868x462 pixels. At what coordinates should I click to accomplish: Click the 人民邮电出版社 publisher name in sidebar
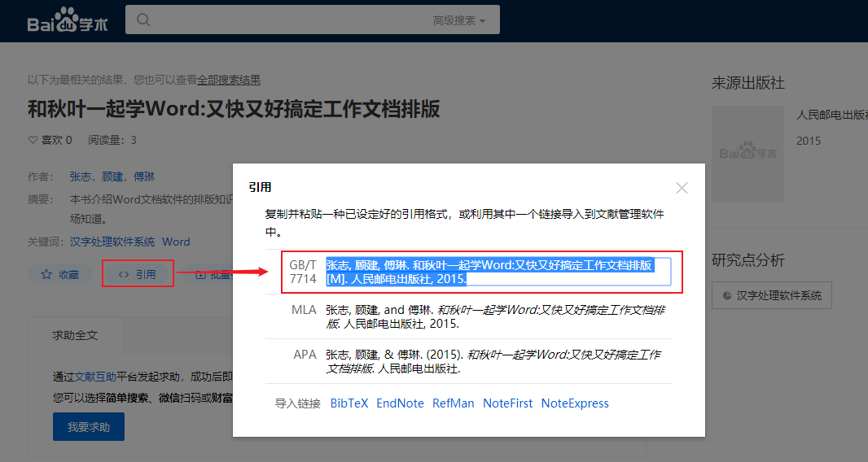click(x=832, y=115)
